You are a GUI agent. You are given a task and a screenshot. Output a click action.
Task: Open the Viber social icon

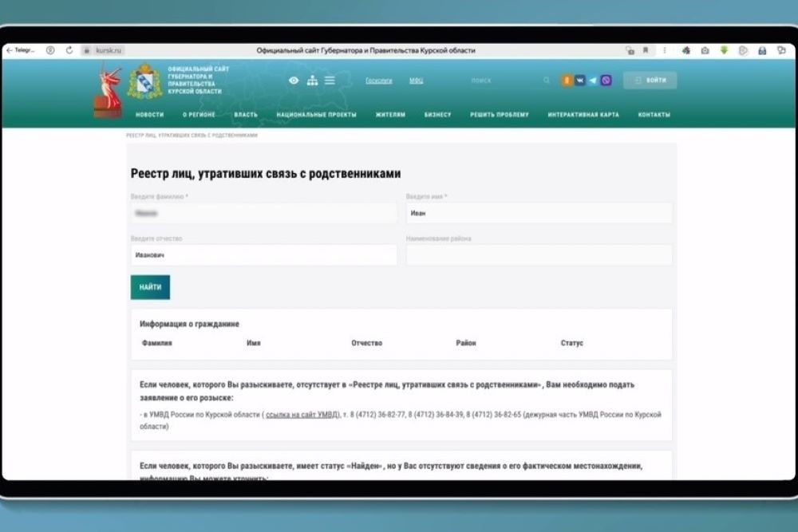click(606, 81)
